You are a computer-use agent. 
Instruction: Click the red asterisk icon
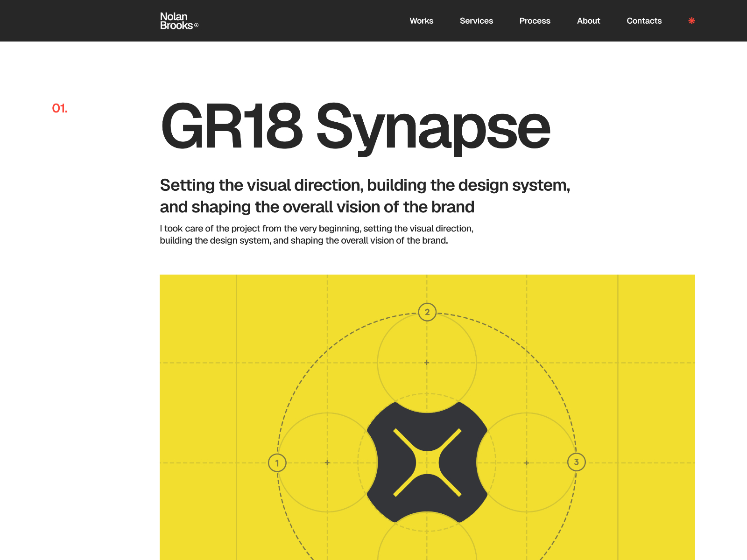[x=691, y=21]
